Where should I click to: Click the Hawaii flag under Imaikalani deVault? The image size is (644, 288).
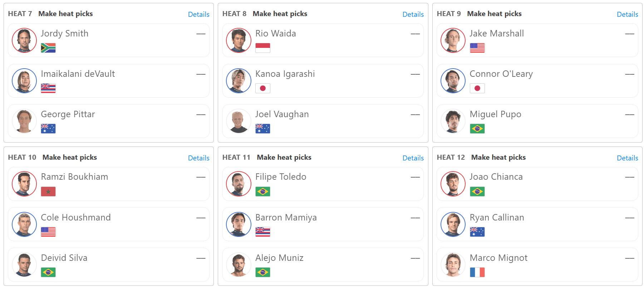(48, 88)
